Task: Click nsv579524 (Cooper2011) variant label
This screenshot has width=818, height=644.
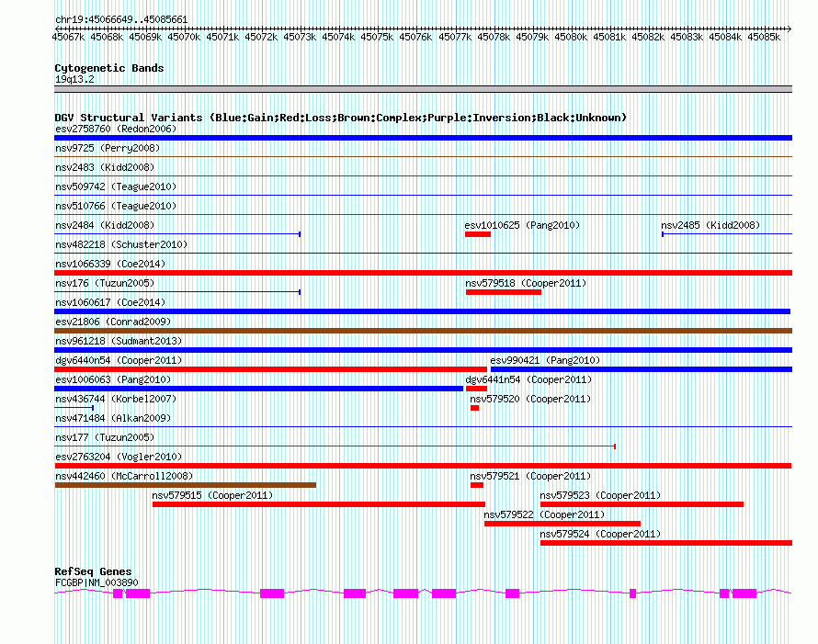Action: (600, 534)
